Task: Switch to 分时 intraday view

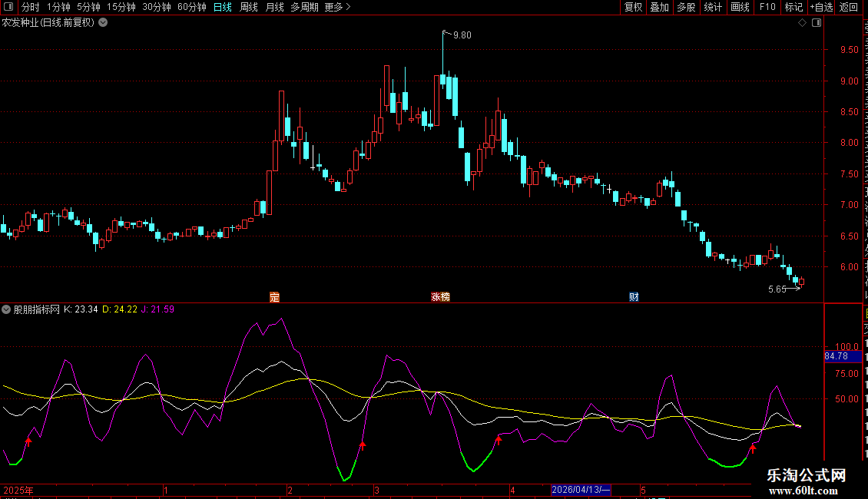Action: point(31,7)
